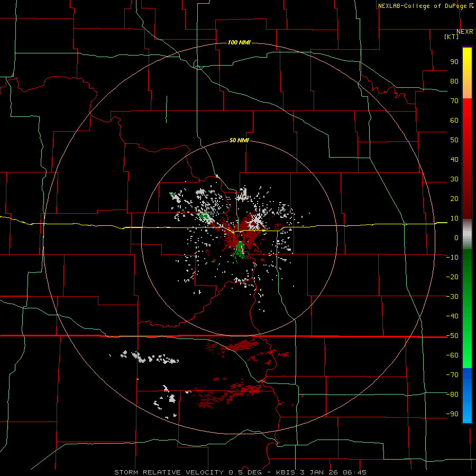The width and height of the screenshot is (476, 476).
Task: Click the -30 value on the velocity scale
Action: pyautogui.click(x=452, y=297)
